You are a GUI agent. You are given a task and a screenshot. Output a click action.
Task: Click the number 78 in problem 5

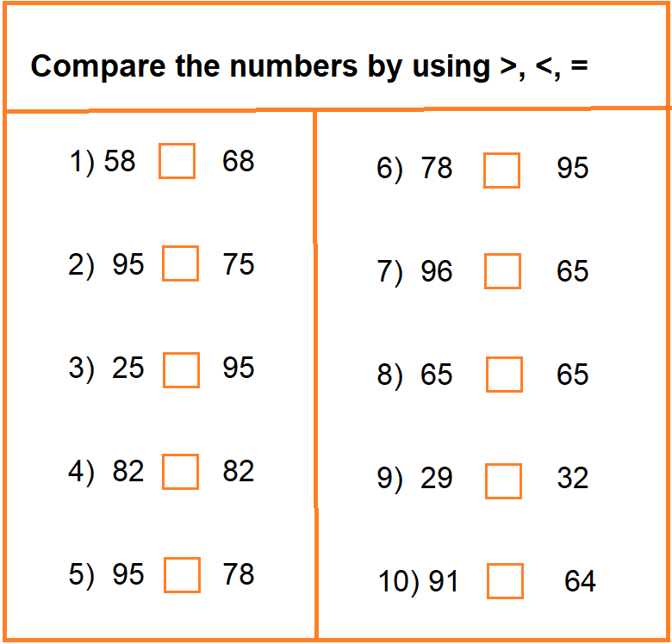click(x=238, y=574)
